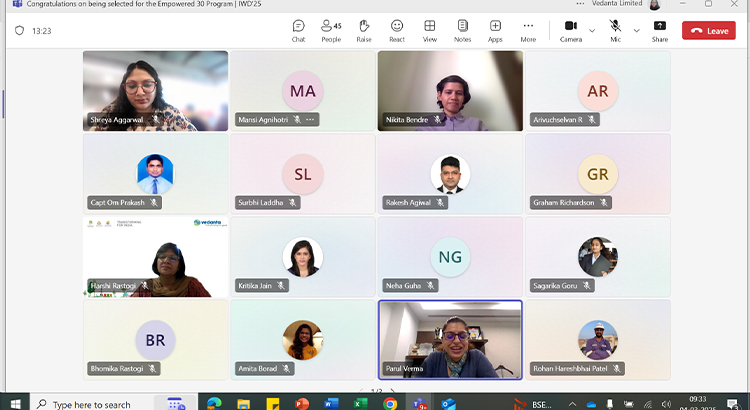Image resolution: width=750 pixels, height=410 pixels.
Task: Select Parul Verma's video tile
Action: click(x=450, y=338)
